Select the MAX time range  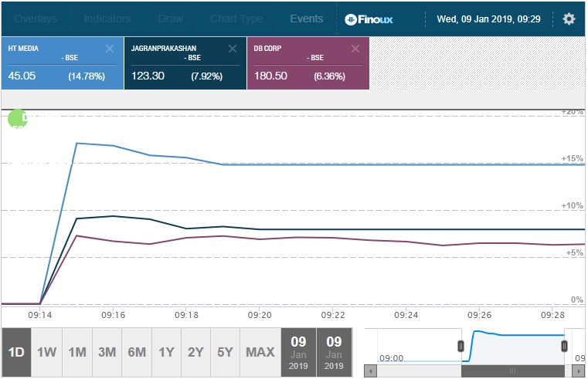pos(260,353)
